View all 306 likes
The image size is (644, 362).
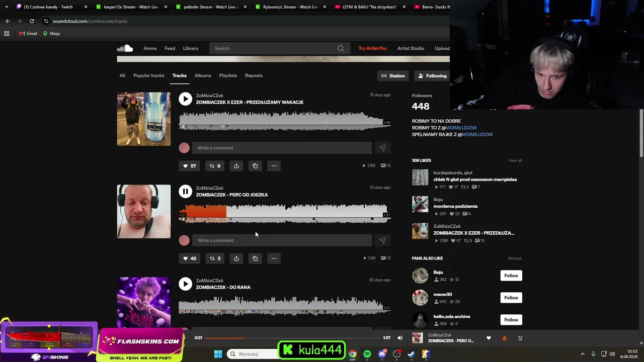515,160
